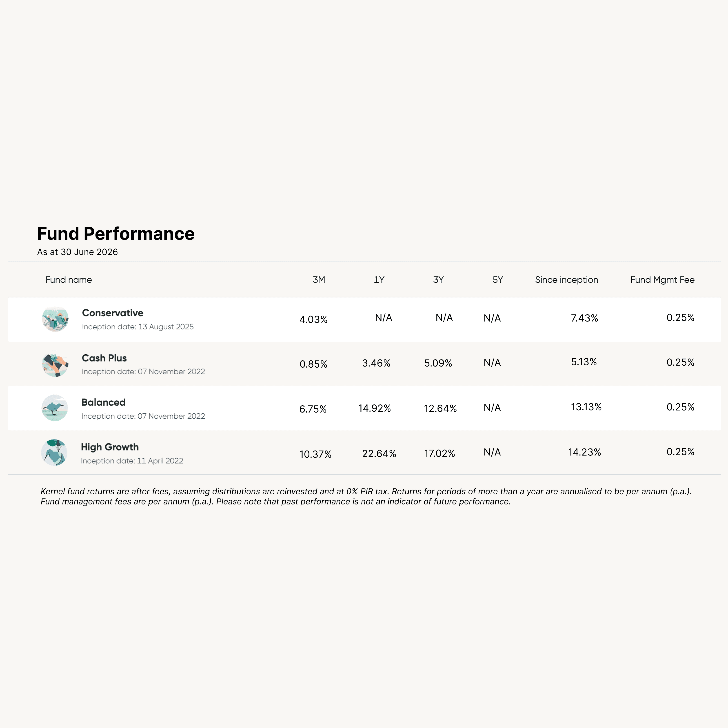Viewport: 728px width, 728px height.
Task: Click the Balanced fund kiwi bird icon
Action: click(x=55, y=408)
